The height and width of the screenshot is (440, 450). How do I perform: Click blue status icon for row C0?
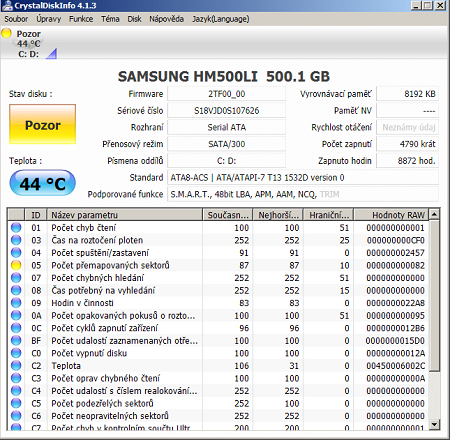[16, 353]
